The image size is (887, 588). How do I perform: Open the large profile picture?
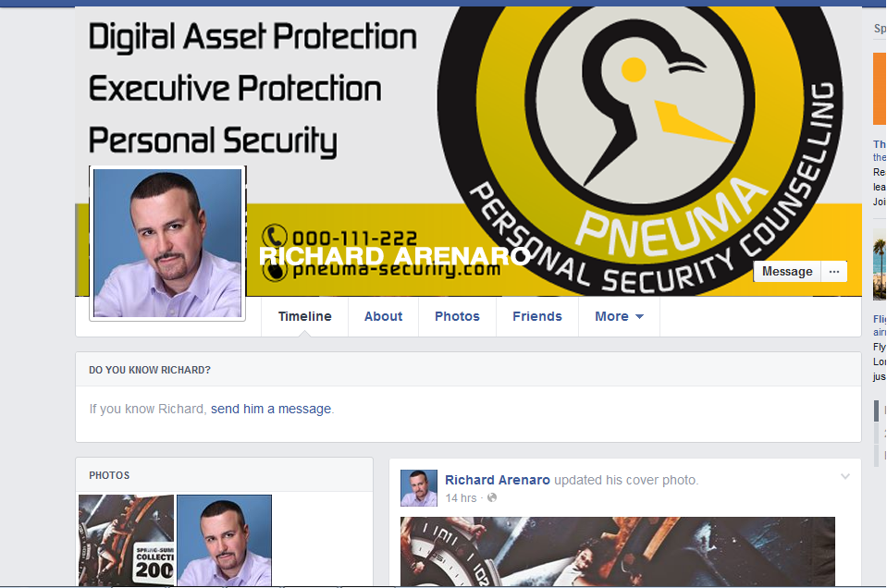[167, 243]
